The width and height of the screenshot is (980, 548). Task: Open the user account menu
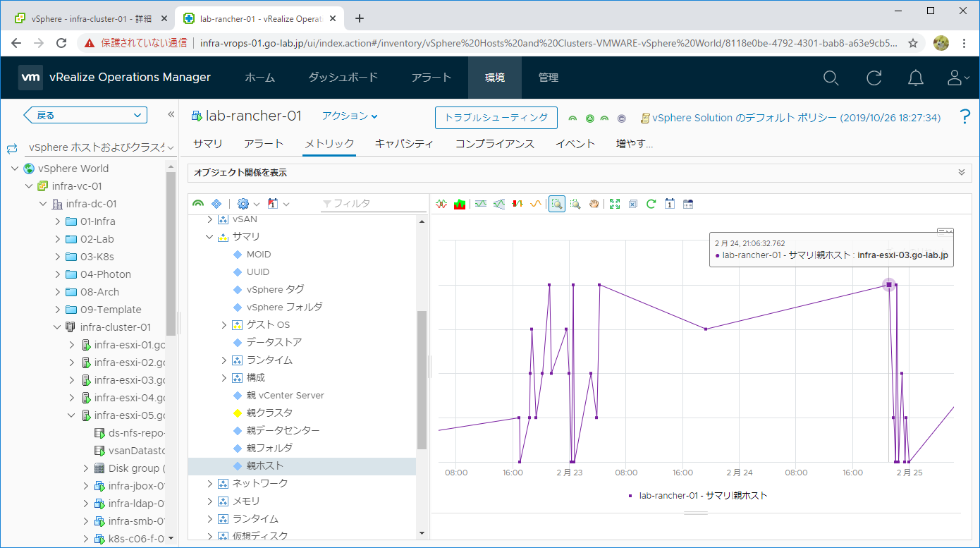958,78
